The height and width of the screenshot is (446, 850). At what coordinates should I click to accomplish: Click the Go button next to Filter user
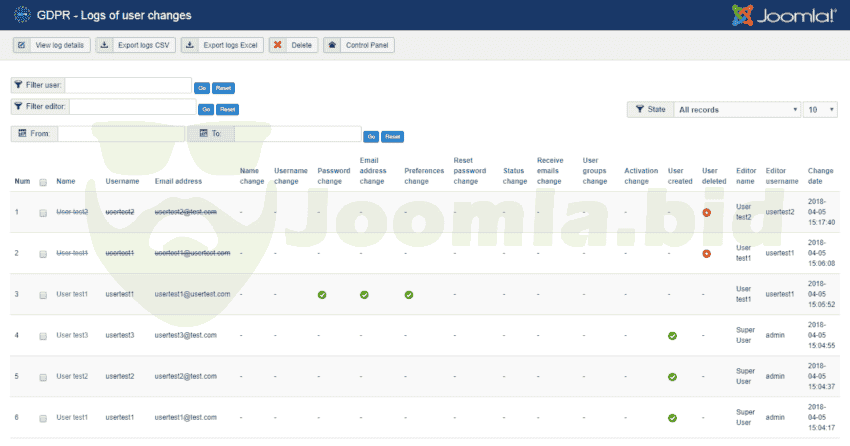tap(201, 87)
